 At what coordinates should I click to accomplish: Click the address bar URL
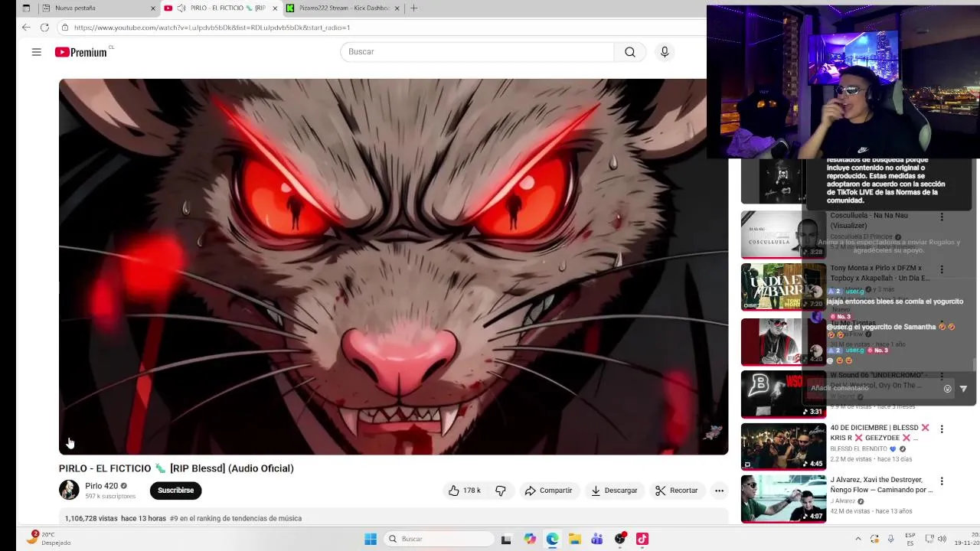tap(212, 28)
